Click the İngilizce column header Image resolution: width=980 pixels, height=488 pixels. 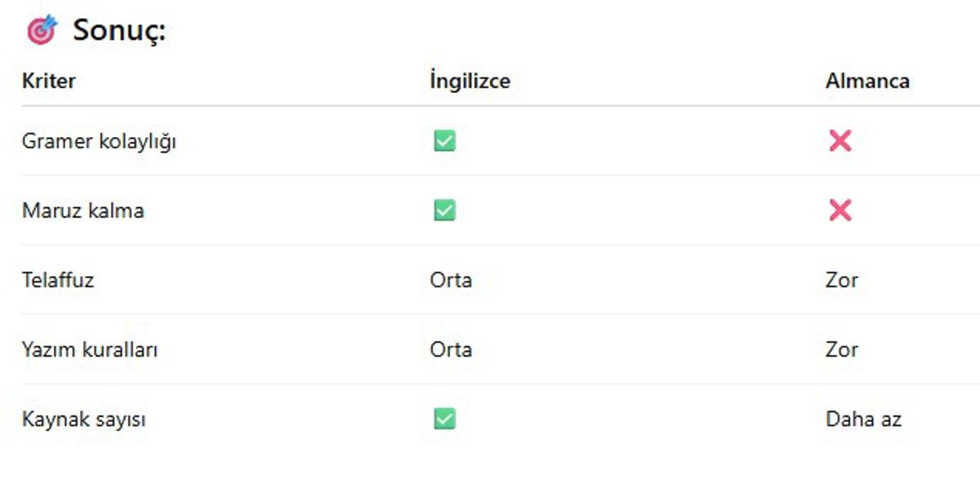[470, 81]
